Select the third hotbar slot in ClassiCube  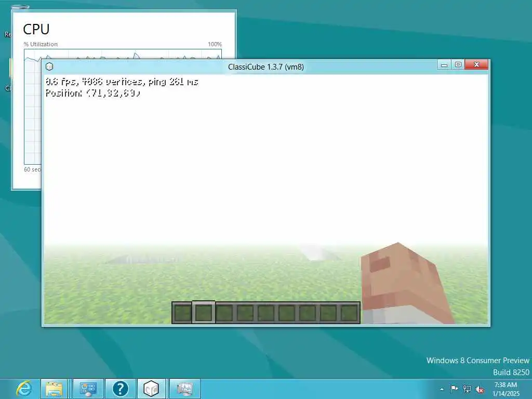[224, 312]
